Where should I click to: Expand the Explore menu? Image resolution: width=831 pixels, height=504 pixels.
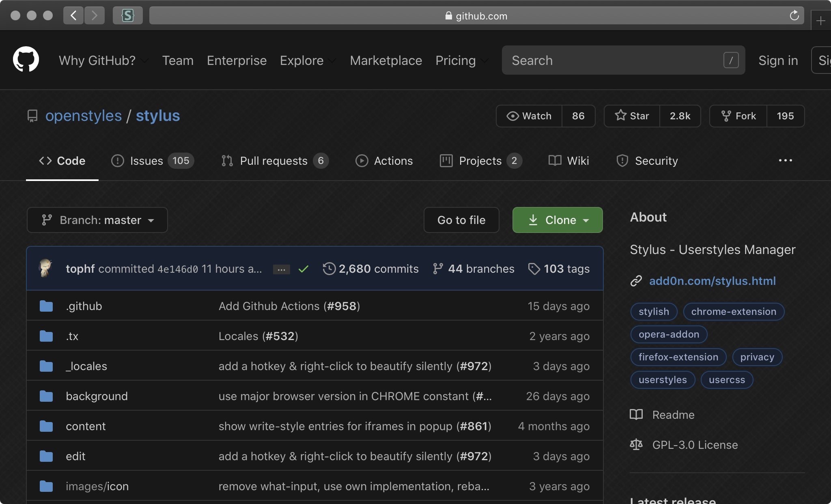point(308,60)
